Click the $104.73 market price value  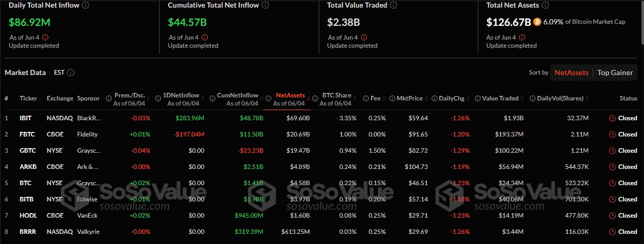pyautogui.click(x=416, y=167)
